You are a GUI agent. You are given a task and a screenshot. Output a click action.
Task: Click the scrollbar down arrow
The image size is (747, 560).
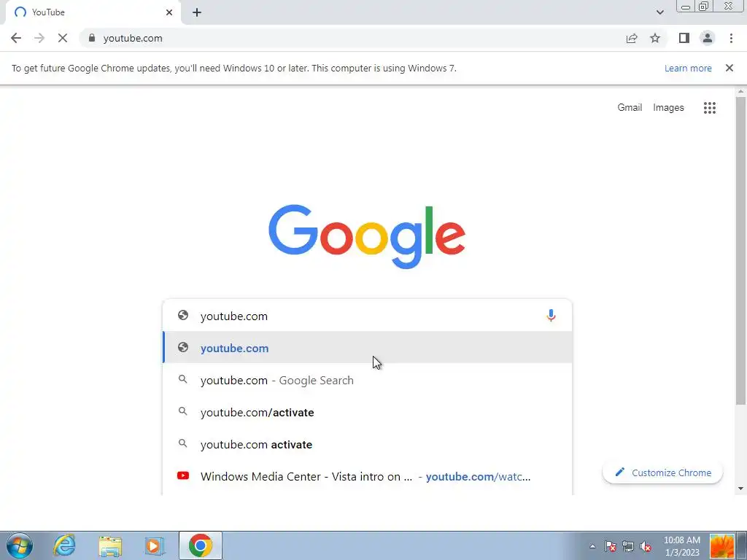tap(740, 489)
